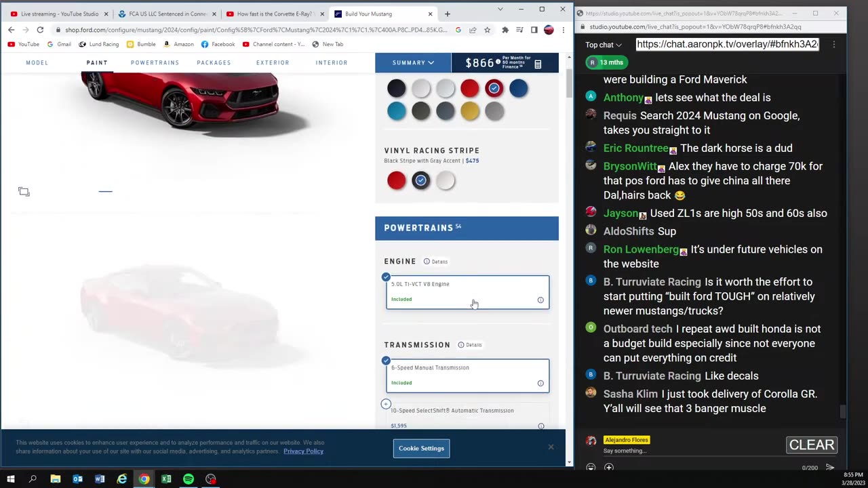Open info for 6-Speed Manual Transmission
This screenshot has width=868, height=488.
tap(540, 383)
